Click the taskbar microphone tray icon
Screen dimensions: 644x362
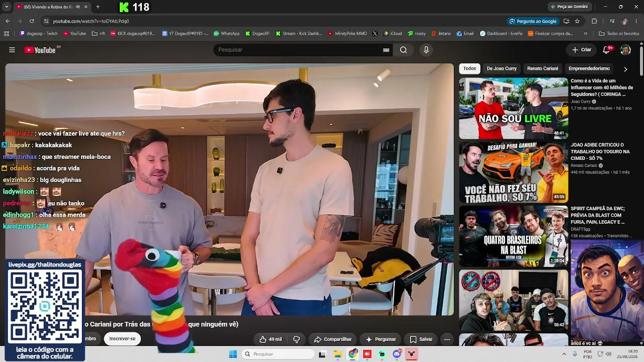[x=575, y=354]
